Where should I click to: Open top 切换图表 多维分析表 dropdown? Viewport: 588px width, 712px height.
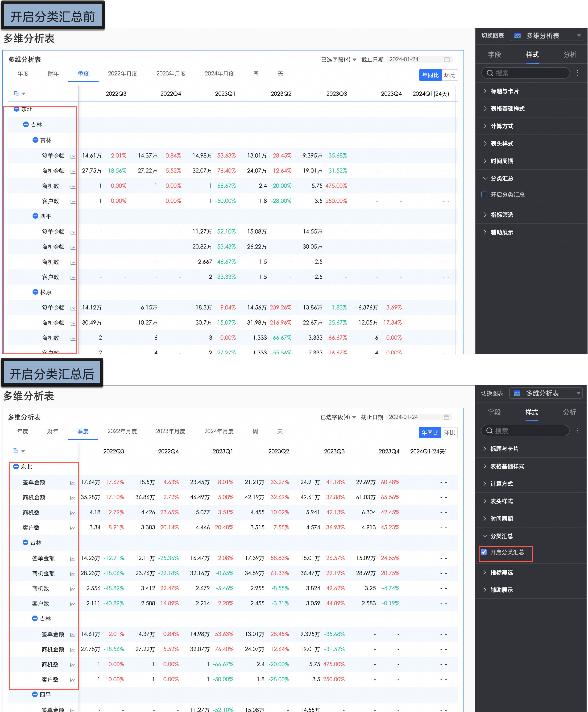(x=546, y=36)
